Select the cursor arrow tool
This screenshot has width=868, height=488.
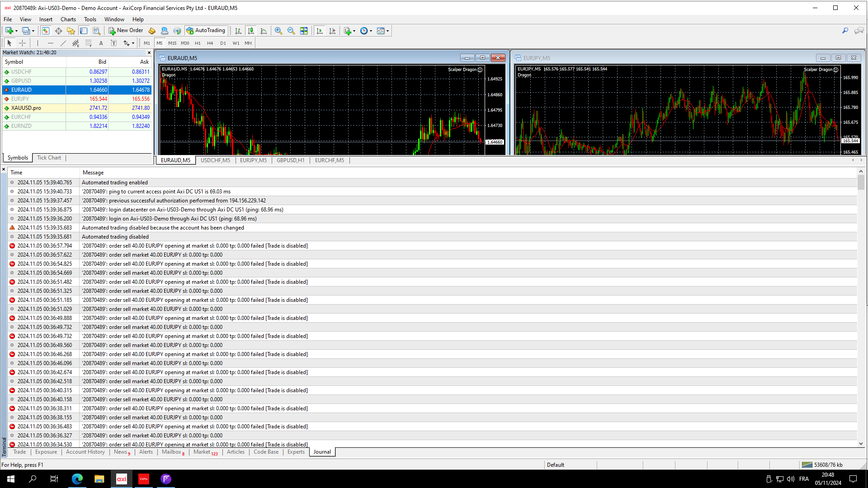[9, 43]
